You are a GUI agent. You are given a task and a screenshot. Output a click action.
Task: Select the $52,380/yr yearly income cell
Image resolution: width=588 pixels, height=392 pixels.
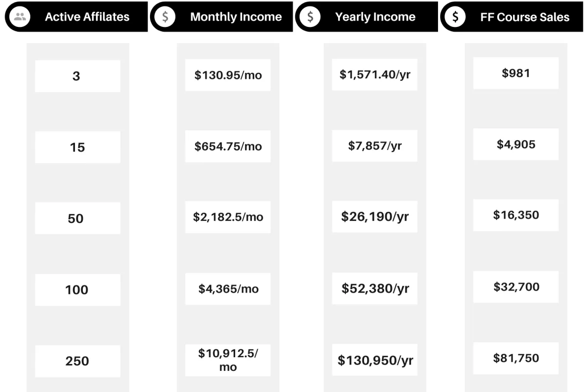[x=375, y=288]
